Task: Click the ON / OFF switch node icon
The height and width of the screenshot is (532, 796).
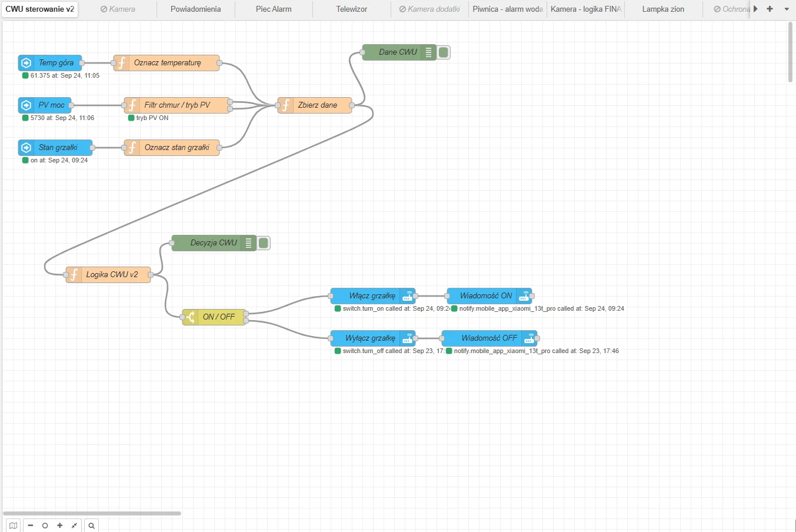Action: point(190,317)
